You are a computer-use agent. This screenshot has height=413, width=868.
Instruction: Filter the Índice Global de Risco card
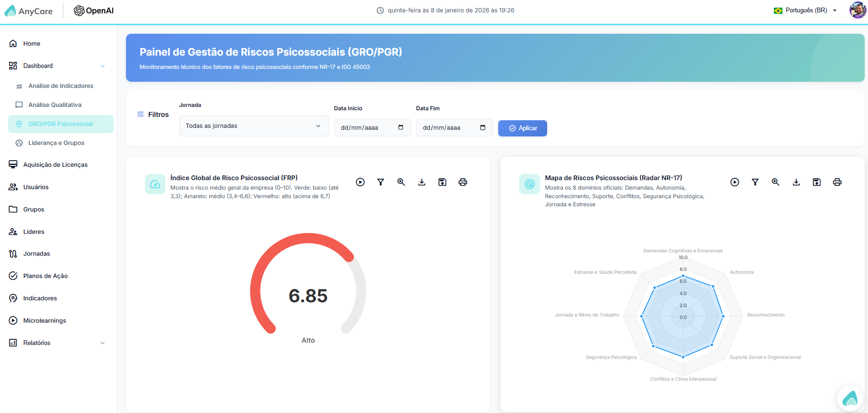point(381,182)
